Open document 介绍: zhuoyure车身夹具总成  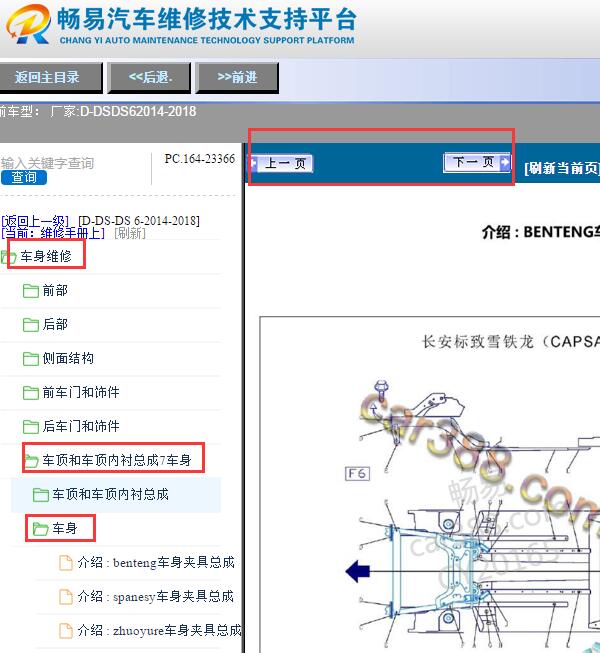159,631
